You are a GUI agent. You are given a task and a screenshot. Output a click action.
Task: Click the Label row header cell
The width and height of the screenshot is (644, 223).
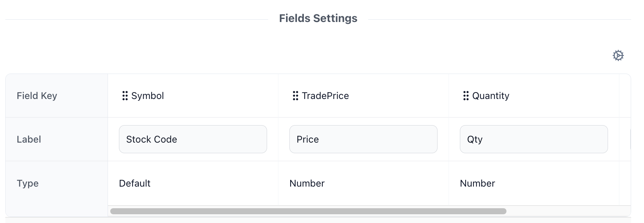point(29,140)
